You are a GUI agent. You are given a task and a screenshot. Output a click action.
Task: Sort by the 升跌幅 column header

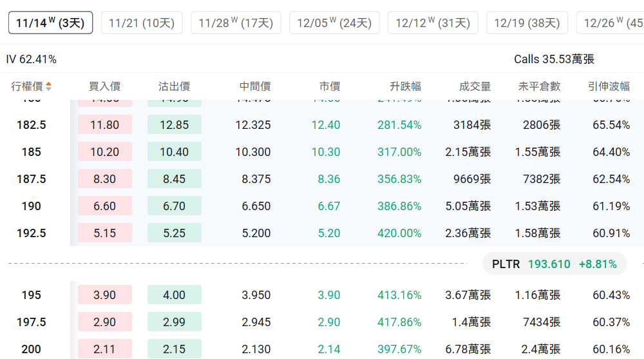[405, 86]
